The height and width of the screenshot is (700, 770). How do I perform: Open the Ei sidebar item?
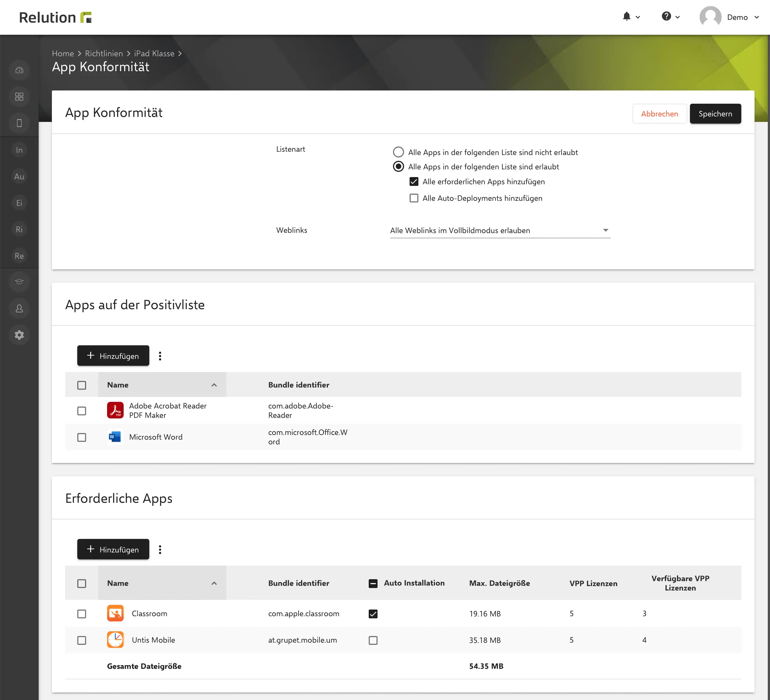coord(19,203)
